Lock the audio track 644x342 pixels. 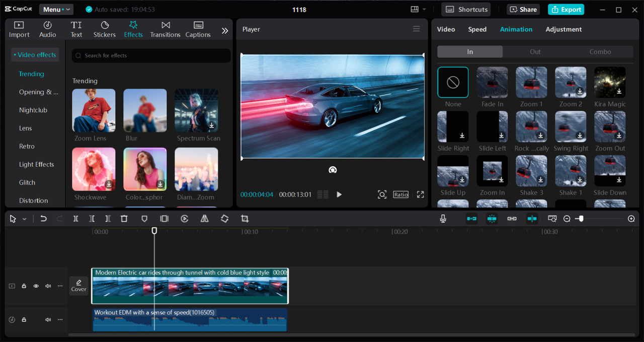(x=24, y=320)
